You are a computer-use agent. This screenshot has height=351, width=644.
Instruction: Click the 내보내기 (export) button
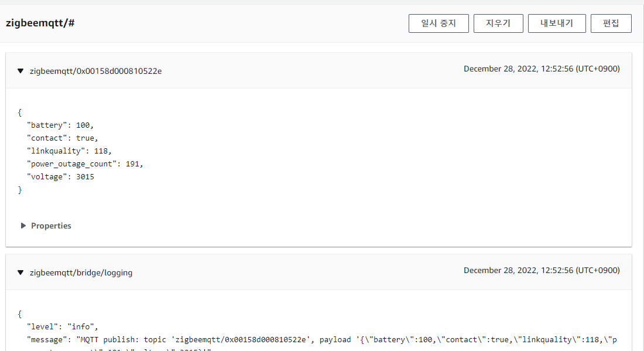557,23
